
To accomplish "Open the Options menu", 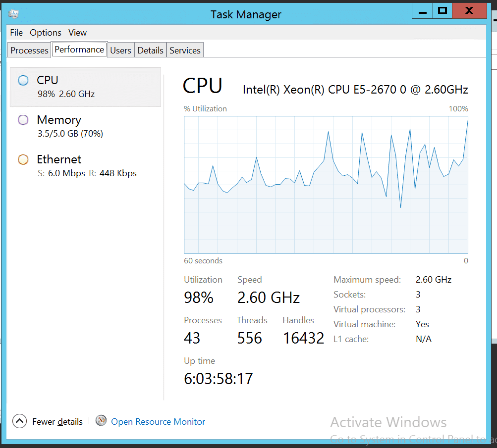I will click(x=46, y=33).
